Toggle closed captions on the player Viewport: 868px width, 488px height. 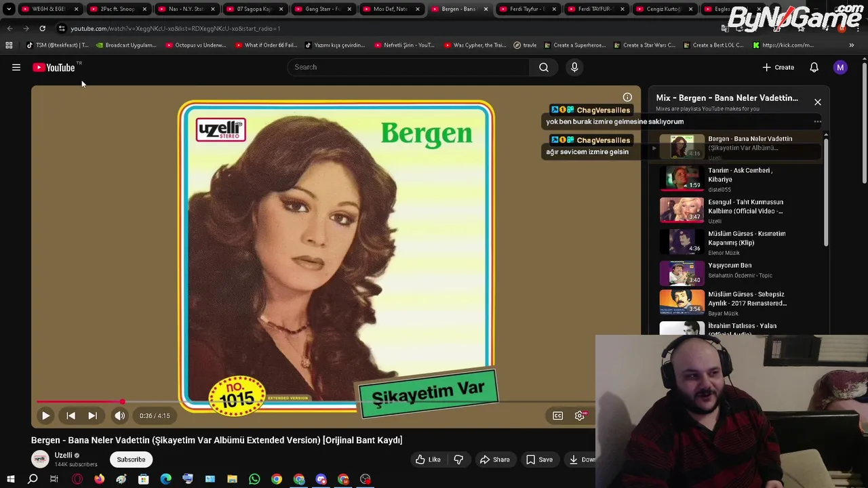click(557, 415)
